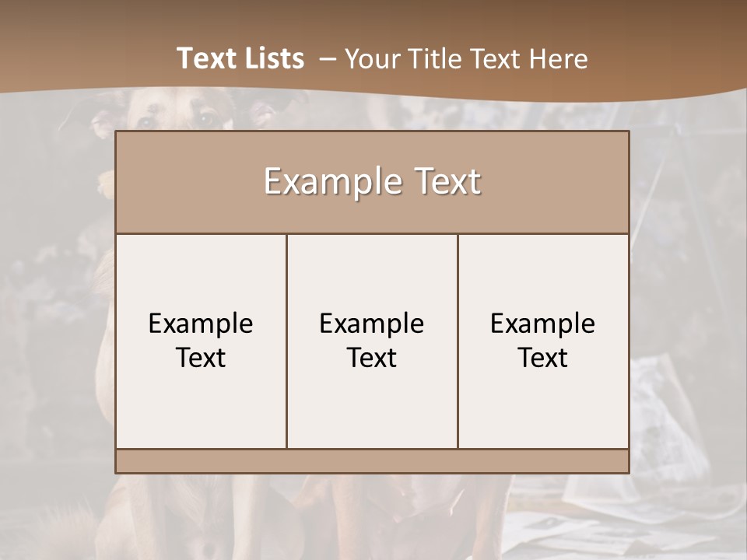Image resolution: width=747 pixels, height=560 pixels.
Task: Click the word "Example" in the header box
Action: [333, 184]
